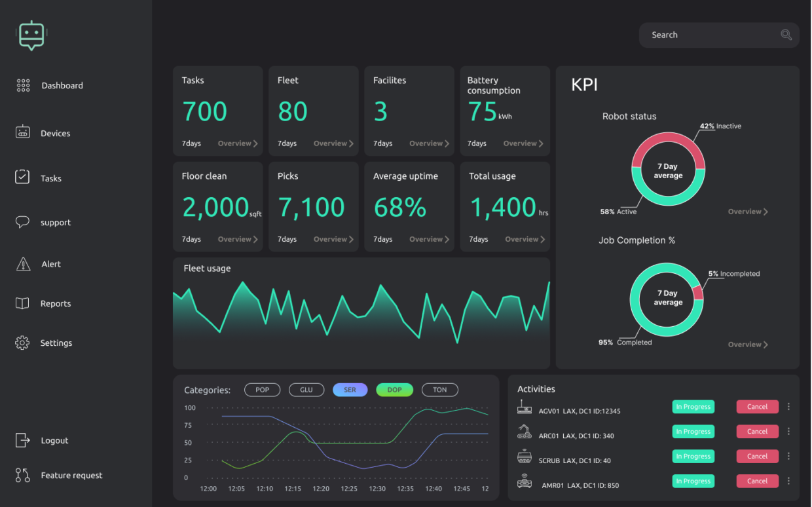Toggle the DOP category pill
This screenshot has height=507, width=812.
(x=395, y=390)
